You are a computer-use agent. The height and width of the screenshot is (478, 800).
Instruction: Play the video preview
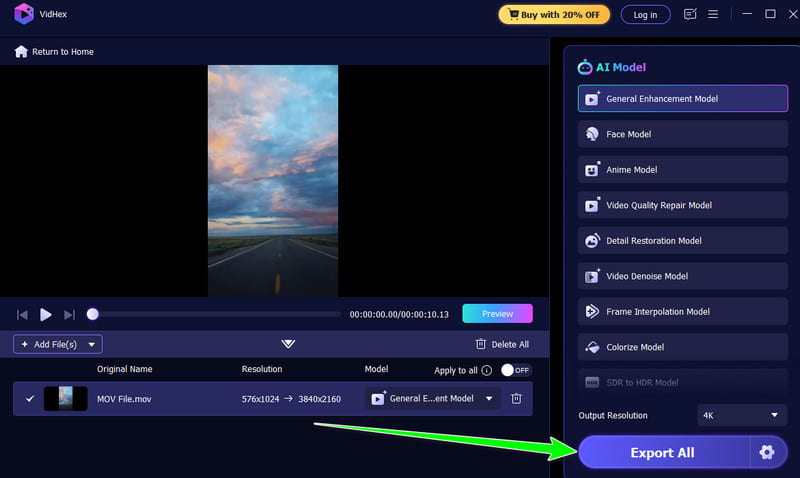(45, 315)
